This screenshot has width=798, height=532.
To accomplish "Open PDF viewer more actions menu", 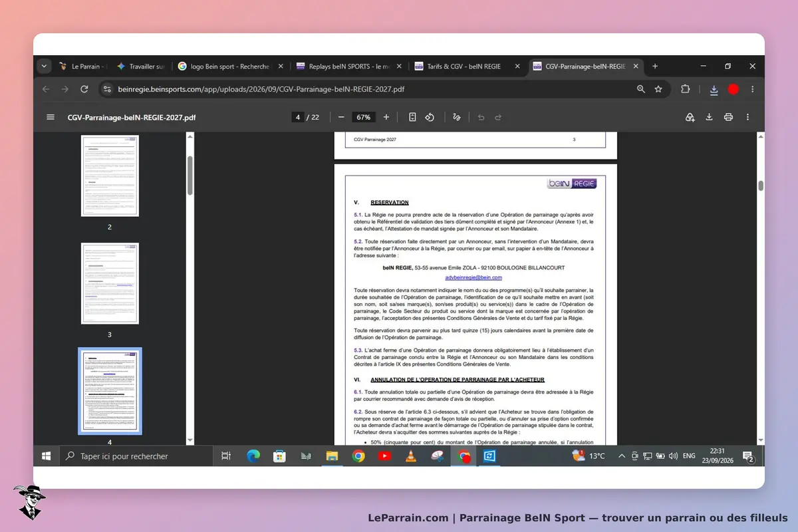I will [x=748, y=117].
